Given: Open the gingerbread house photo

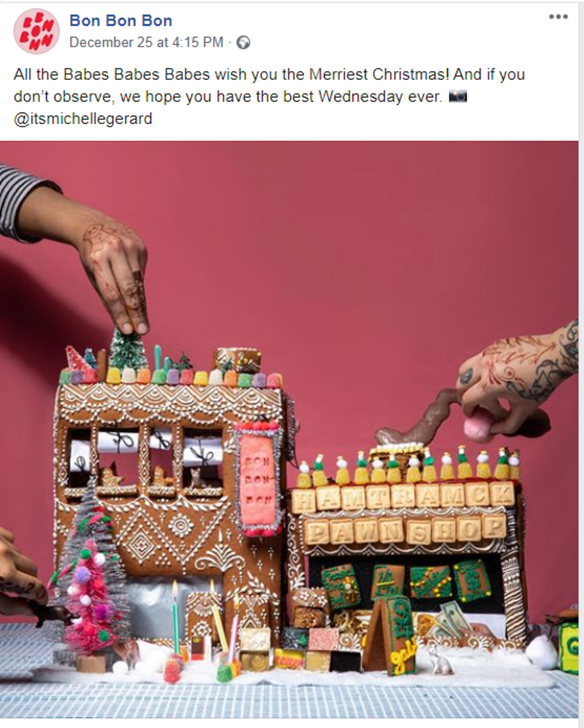Looking at the screenshot, I should click(x=289, y=429).
